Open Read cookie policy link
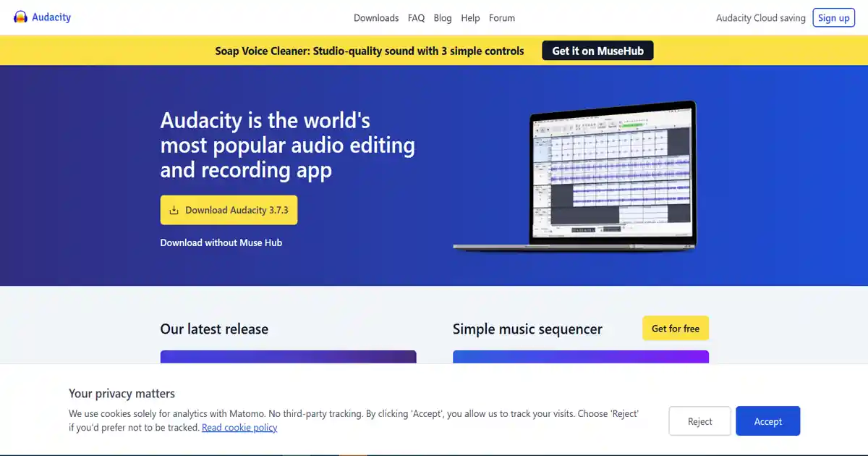The image size is (868, 456). (239, 428)
